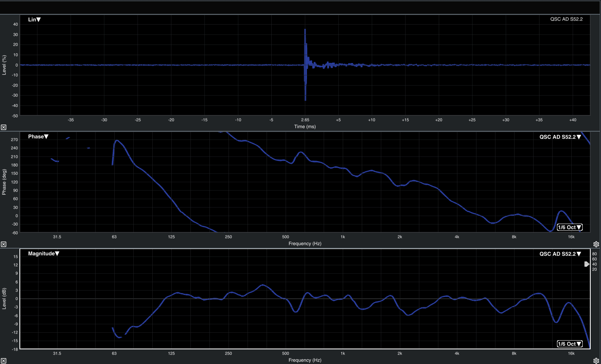Click the 20 value on magnitude range scale
Viewport: 601px width, 364px height.
tap(594, 269)
